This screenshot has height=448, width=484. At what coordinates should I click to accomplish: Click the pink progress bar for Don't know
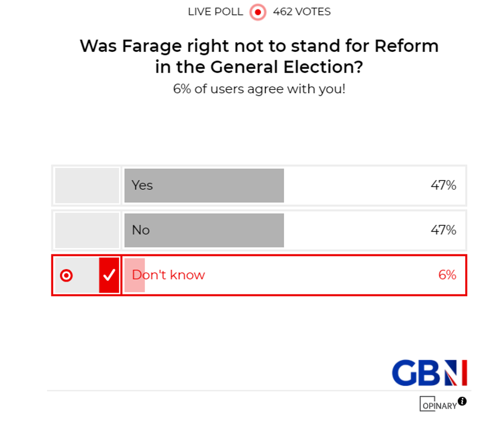(133, 275)
